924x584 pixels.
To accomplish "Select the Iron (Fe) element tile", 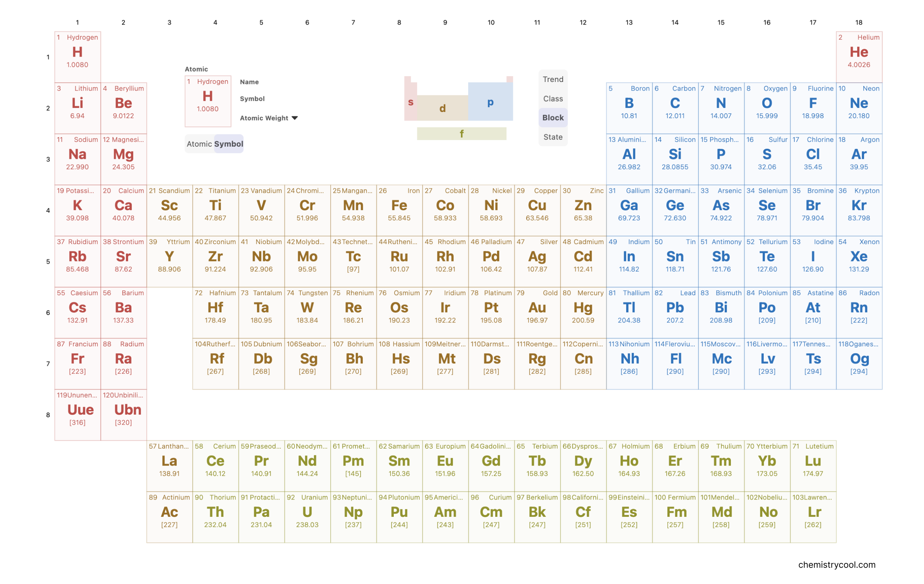I will coord(399,210).
